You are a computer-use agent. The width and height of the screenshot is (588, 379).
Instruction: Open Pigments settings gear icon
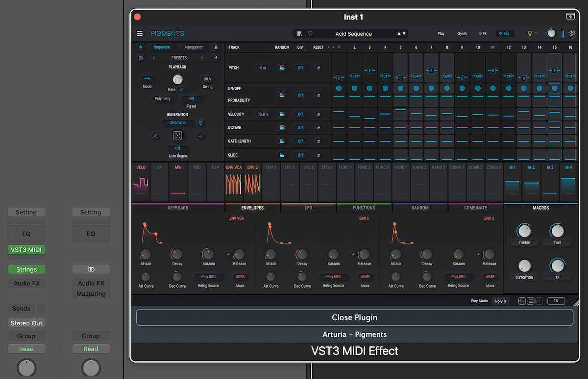572,33
